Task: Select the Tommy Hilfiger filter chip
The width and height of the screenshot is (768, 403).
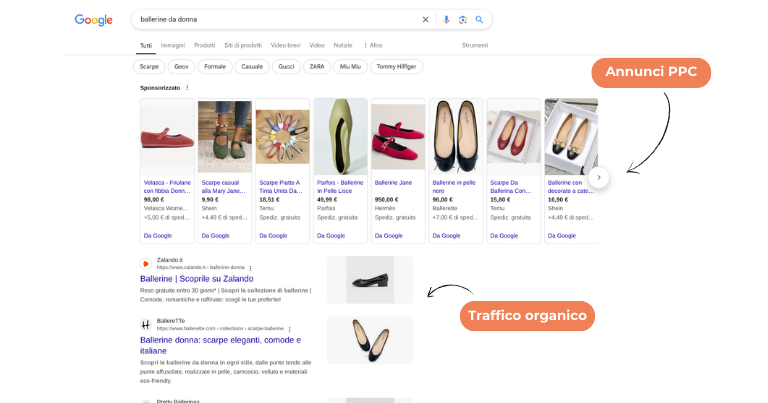Action: 396,67
